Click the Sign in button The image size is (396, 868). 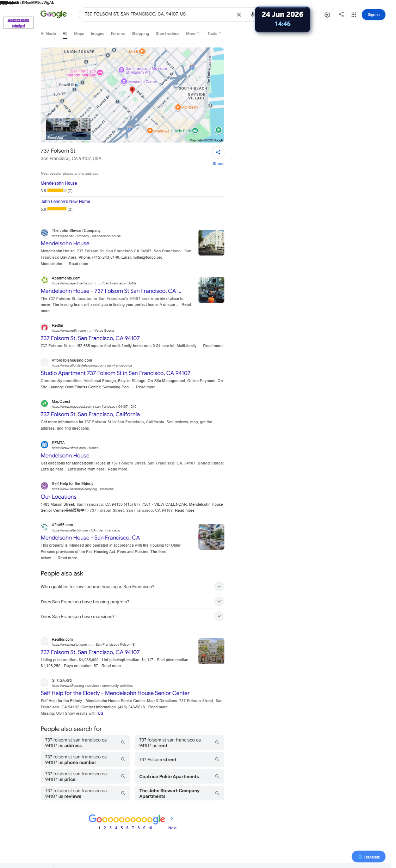(x=373, y=14)
